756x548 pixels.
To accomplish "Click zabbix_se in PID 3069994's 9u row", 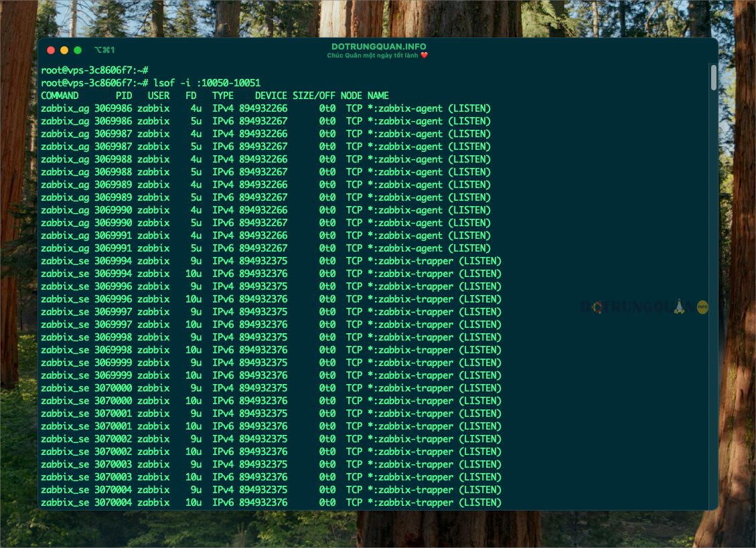I will [65, 261].
